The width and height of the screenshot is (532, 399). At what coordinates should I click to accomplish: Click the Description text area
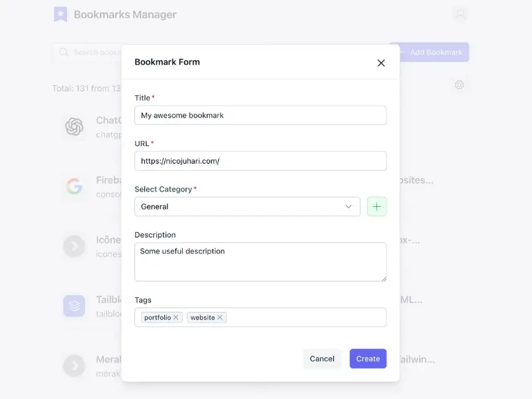click(x=260, y=262)
